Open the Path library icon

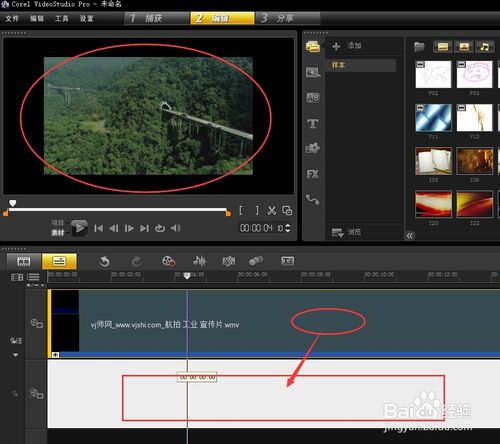(312, 199)
